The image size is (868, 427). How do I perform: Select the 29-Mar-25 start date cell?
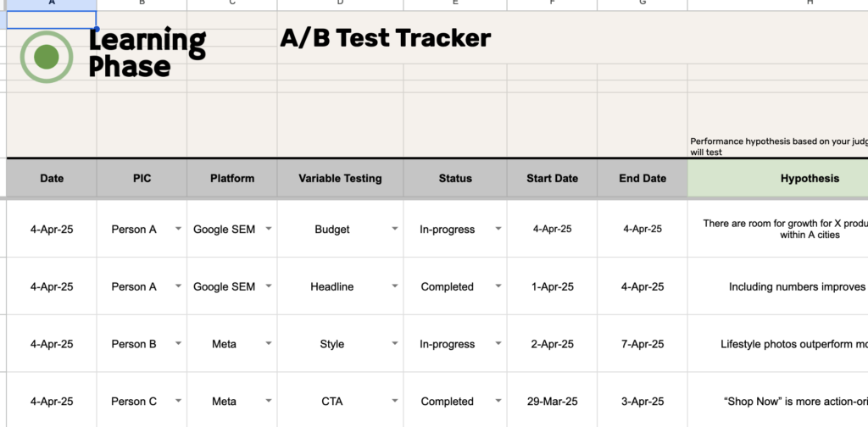click(x=552, y=402)
